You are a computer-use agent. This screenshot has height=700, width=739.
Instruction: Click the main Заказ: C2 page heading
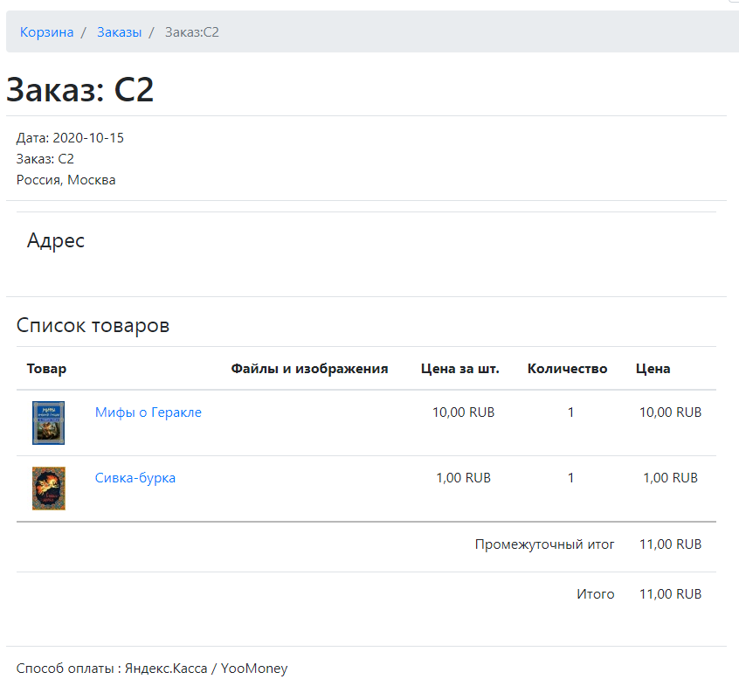click(80, 90)
